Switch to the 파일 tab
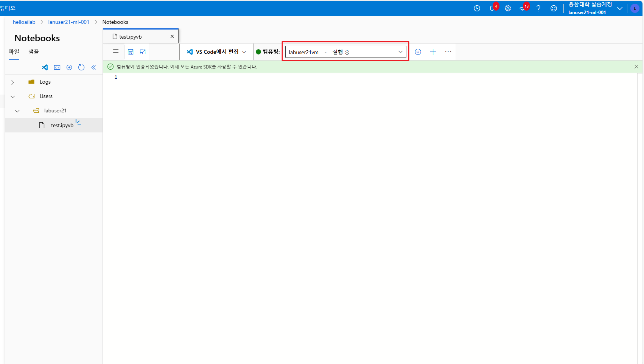Screen dimensions: 644x364 [x=14, y=52]
